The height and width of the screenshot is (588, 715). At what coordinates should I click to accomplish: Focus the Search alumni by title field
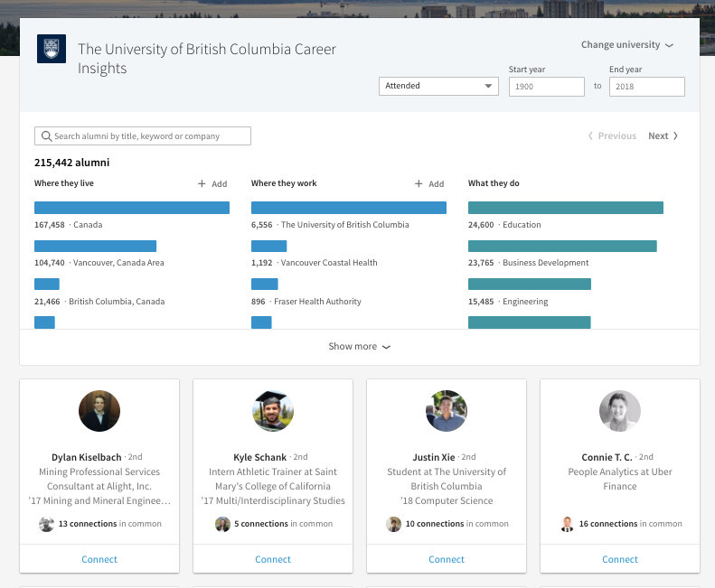[142, 135]
